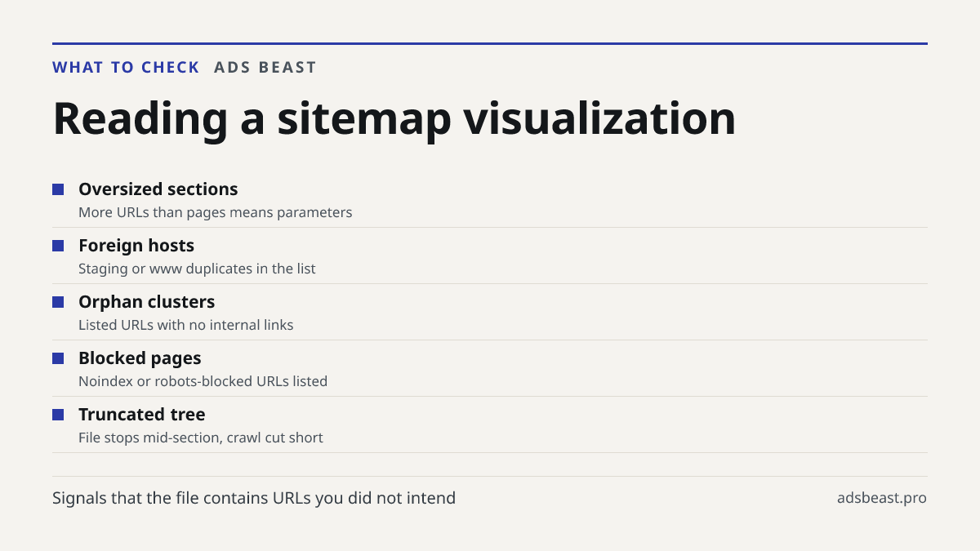Click the footer sentence about unintended URLs
This screenshot has width=980, height=551.
click(x=254, y=498)
